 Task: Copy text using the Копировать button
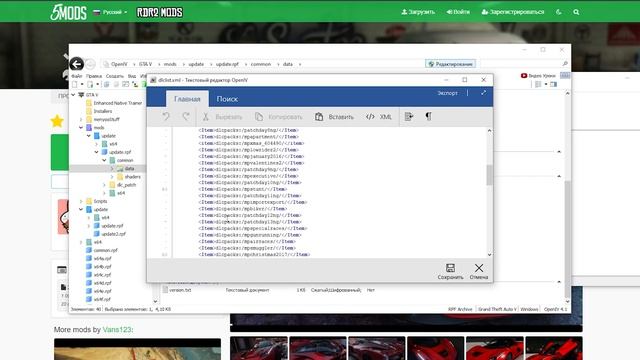279,117
